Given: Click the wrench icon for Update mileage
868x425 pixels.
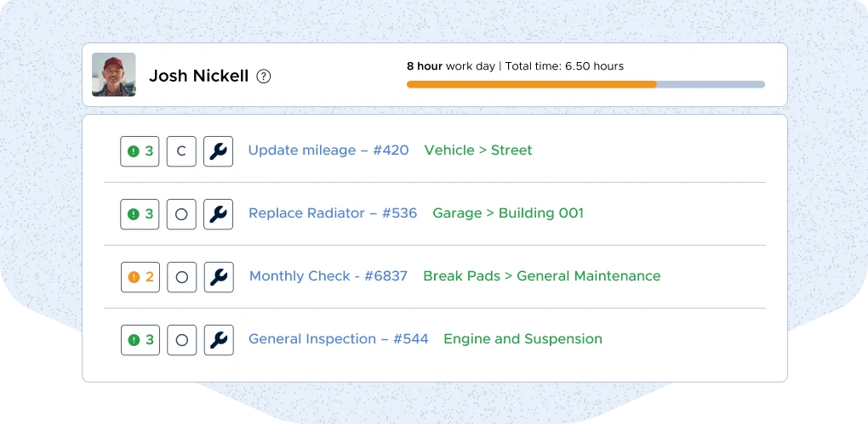Looking at the screenshot, I should click(218, 151).
